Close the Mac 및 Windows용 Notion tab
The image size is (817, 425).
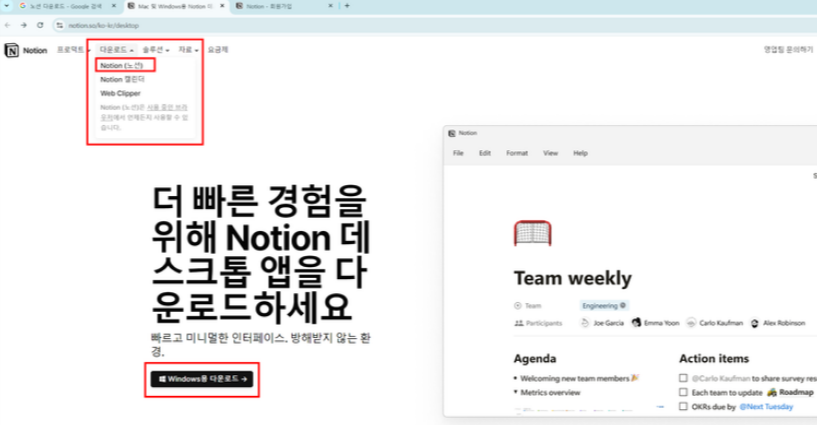(222, 6)
